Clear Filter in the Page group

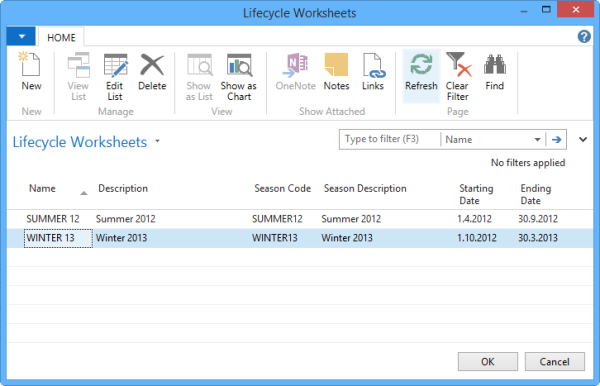click(x=458, y=77)
